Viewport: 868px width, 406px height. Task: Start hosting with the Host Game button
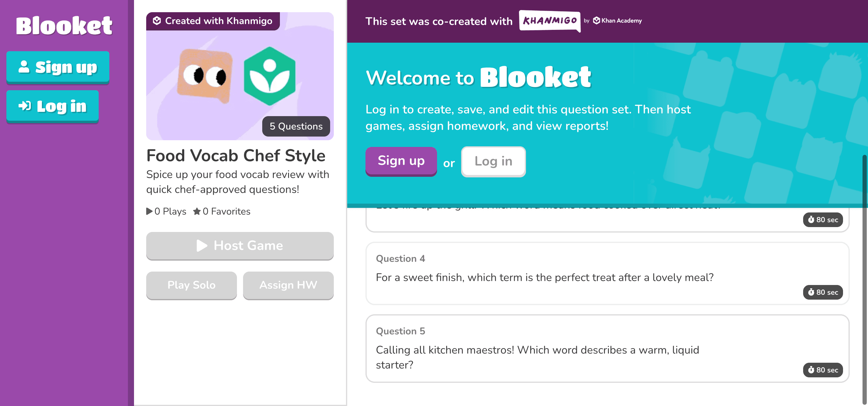pyautogui.click(x=240, y=245)
